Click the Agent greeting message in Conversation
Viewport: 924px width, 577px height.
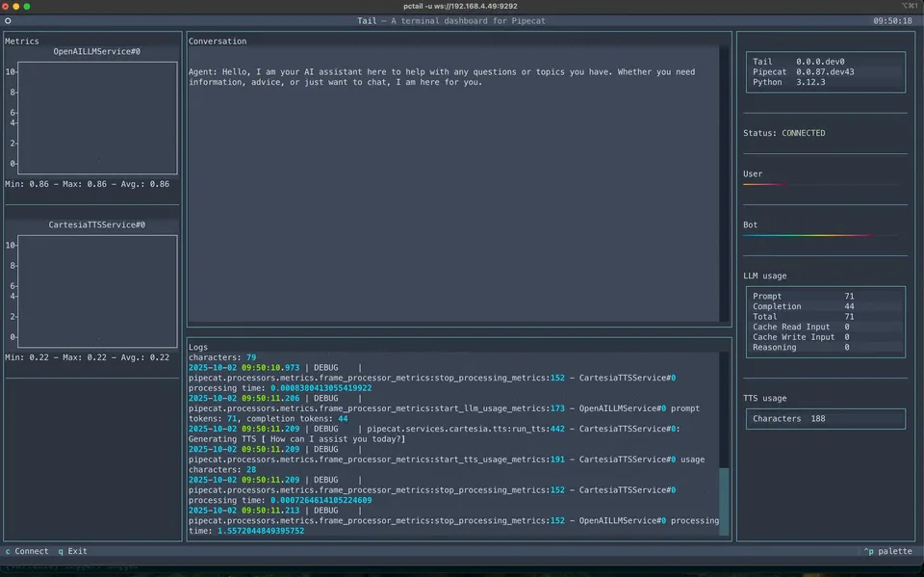442,77
